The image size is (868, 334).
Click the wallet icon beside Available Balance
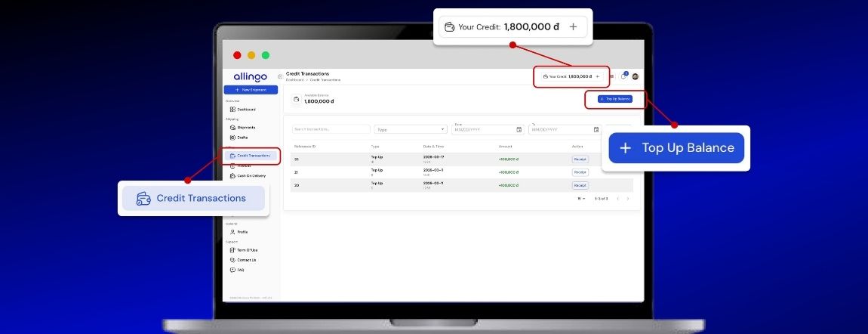(x=296, y=99)
